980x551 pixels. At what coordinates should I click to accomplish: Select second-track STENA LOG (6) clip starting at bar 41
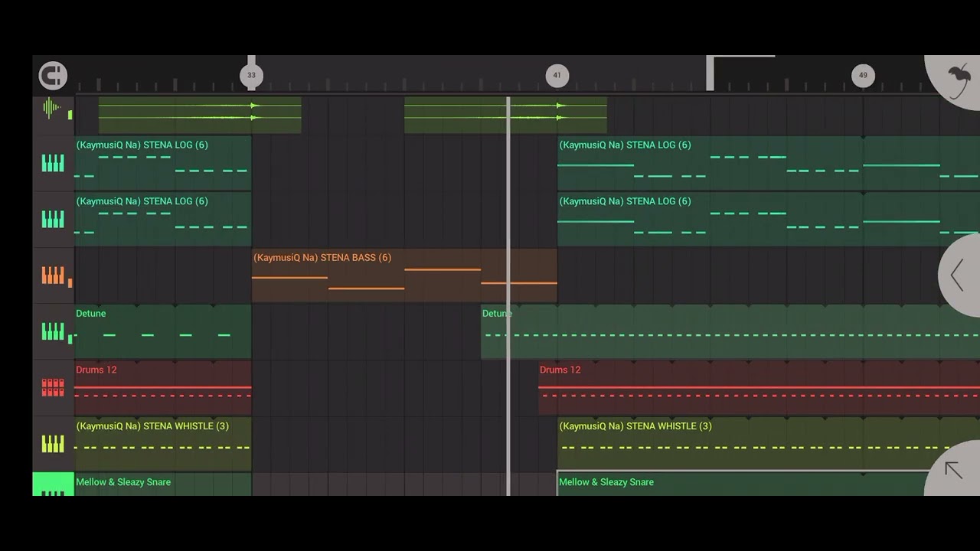coord(769,219)
